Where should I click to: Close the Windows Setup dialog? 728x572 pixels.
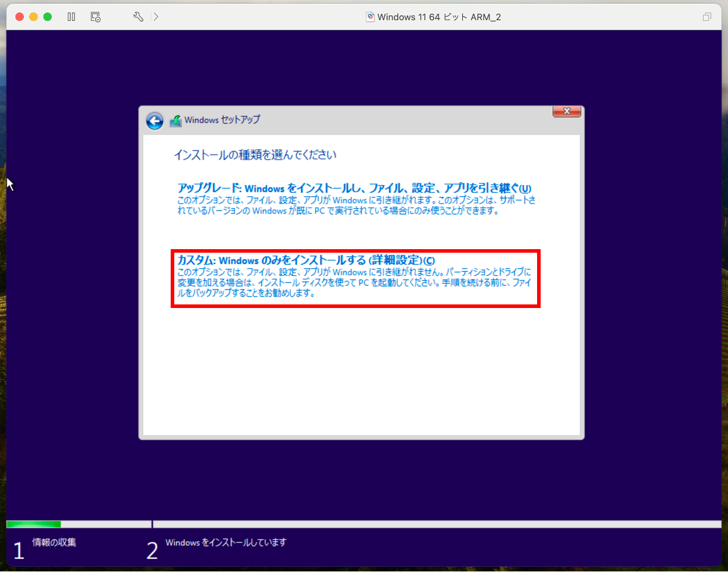tap(567, 111)
